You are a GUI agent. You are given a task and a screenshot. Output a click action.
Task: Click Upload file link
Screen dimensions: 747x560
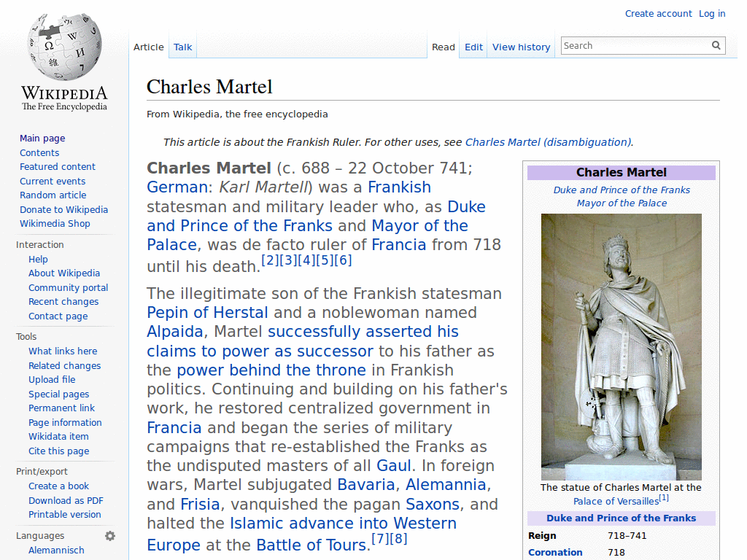[x=52, y=379]
